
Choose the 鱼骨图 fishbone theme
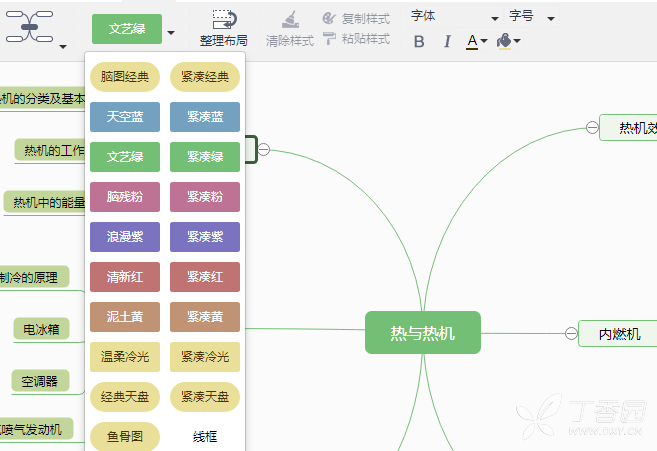(125, 436)
